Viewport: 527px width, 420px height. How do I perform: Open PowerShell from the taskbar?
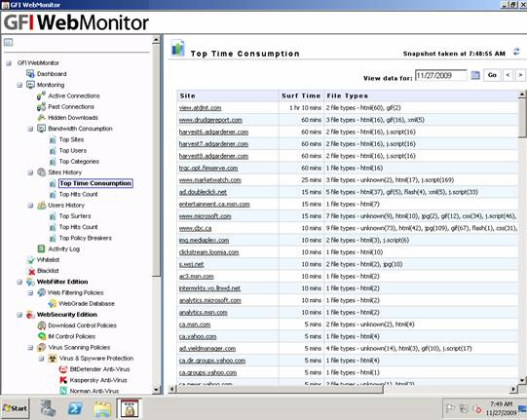point(75,408)
